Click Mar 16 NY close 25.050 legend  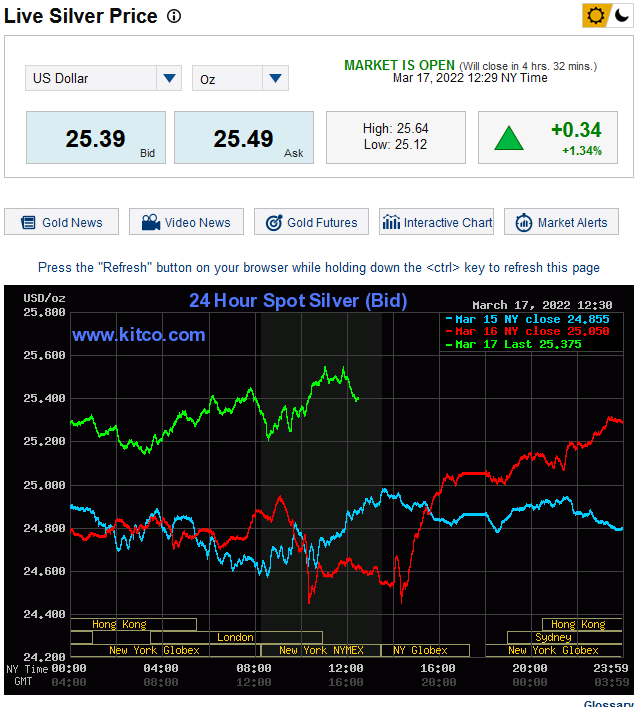tap(527, 331)
